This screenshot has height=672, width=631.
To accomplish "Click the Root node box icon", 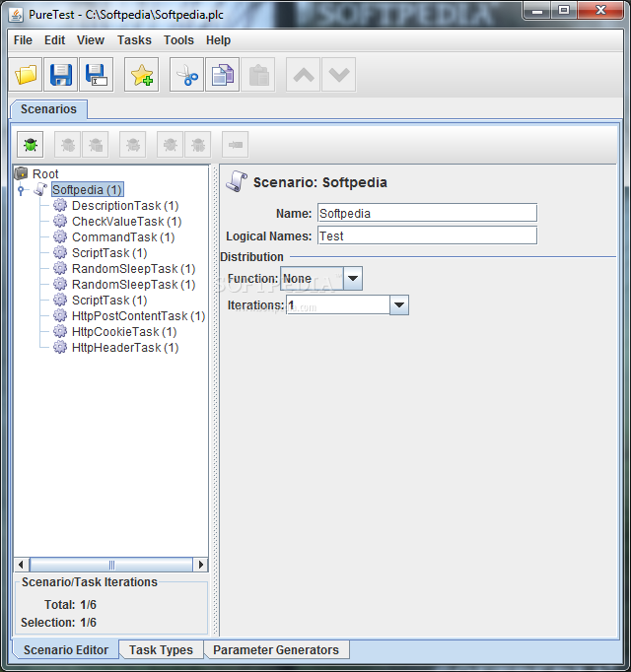I will pos(21,173).
